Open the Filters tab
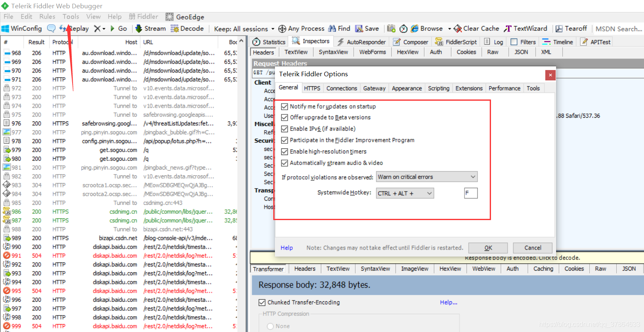 click(523, 42)
